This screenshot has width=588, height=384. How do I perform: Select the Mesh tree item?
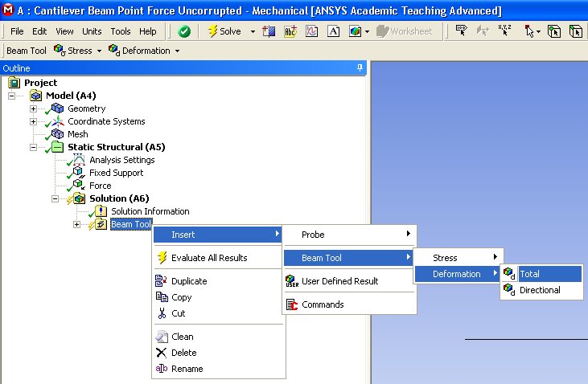tap(78, 134)
